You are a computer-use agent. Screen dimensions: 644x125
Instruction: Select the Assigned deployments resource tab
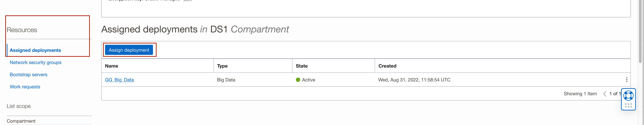35,50
